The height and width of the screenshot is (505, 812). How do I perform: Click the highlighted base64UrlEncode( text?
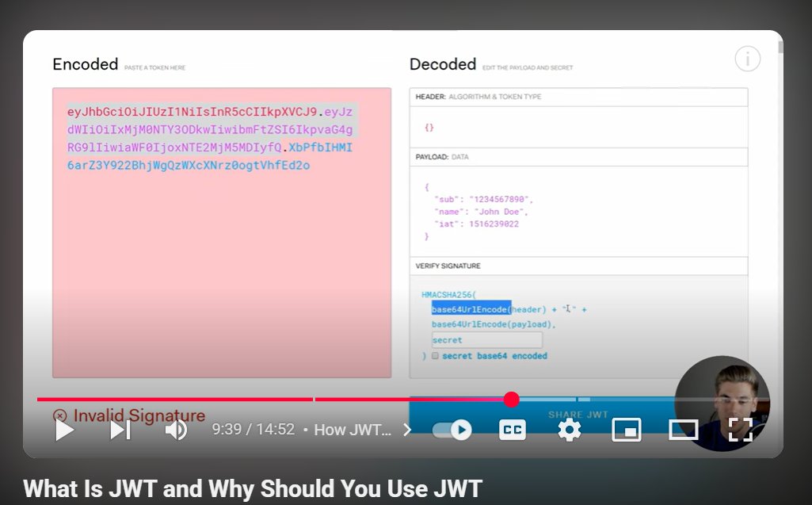click(x=471, y=309)
